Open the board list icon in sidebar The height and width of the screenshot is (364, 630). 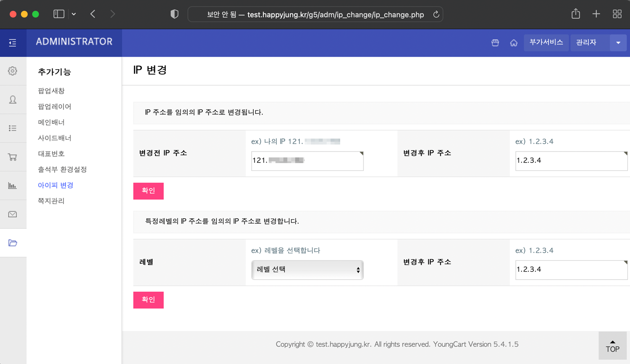coord(13,128)
